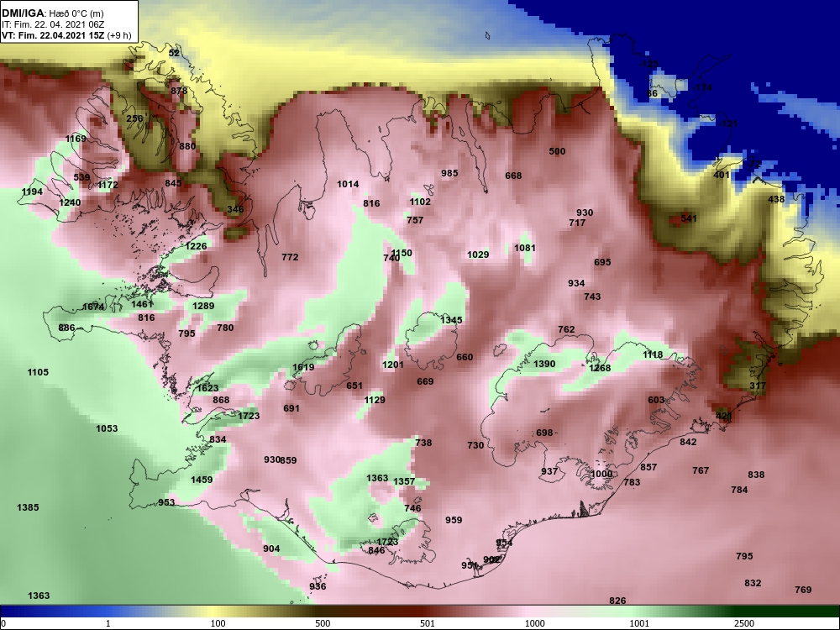Screen dimensions: 840x630
Task: Click the map value '1014'
Action: [348, 184]
